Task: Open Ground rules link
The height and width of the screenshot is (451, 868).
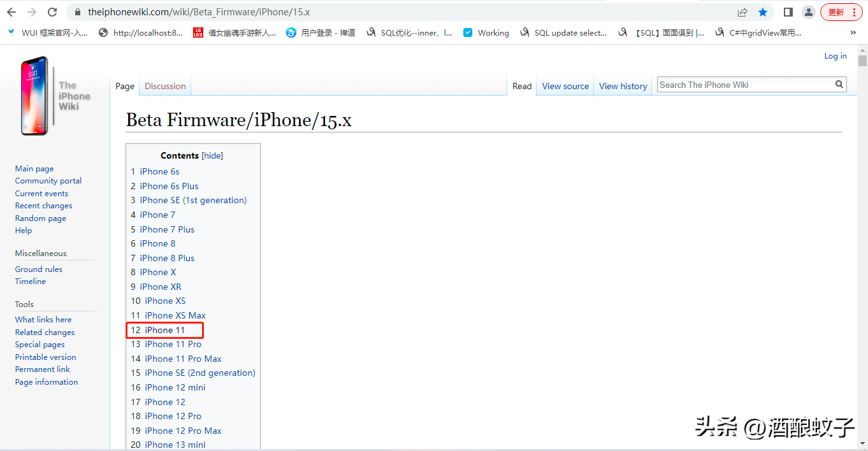Action: pos(39,269)
